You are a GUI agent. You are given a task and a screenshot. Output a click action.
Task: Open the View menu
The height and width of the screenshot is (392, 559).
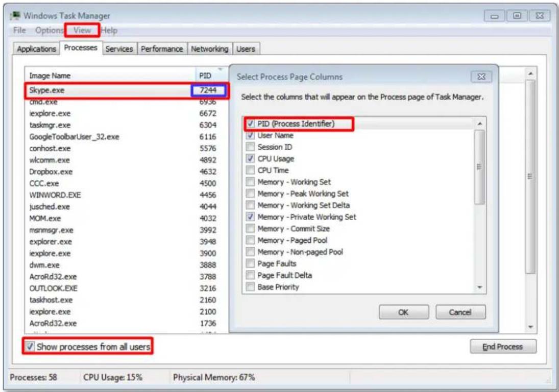[82, 31]
